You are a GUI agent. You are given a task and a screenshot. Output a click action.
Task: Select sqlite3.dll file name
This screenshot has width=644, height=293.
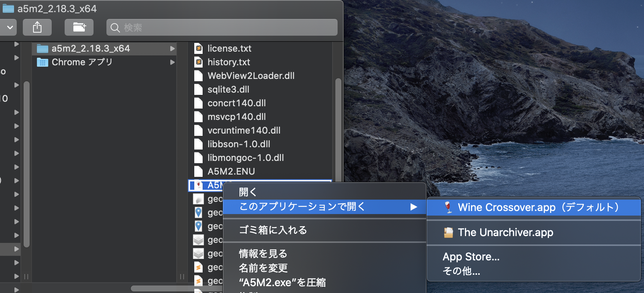coord(228,90)
